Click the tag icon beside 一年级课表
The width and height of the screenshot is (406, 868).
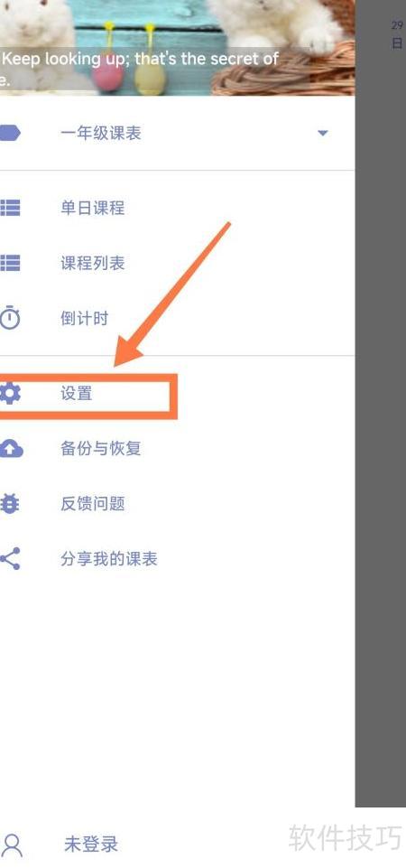coord(10,133)
